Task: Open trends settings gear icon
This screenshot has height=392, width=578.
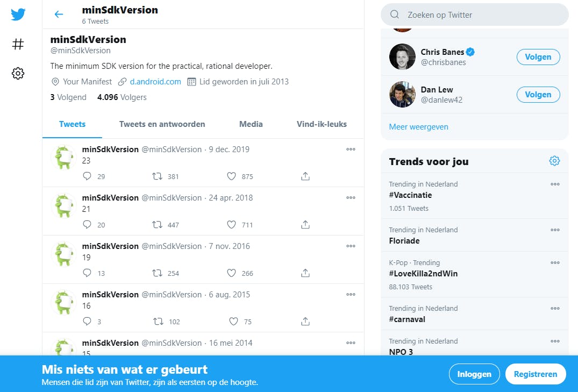Action: (x=554, y=161)
